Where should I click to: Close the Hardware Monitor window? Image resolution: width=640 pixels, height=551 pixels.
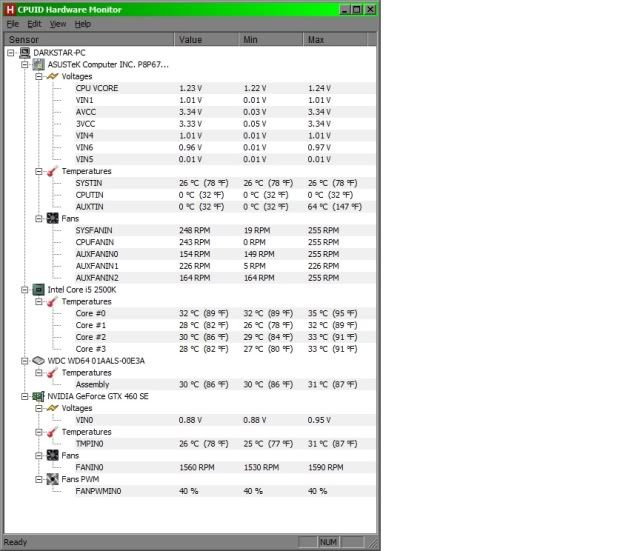click(370, 9)
